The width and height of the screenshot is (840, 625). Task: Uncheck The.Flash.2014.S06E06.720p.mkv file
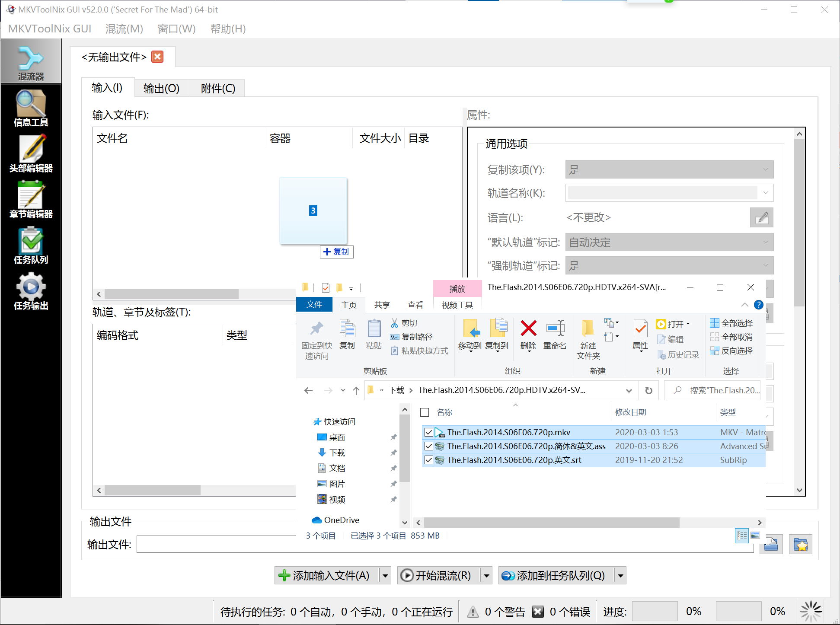point(428,432)
